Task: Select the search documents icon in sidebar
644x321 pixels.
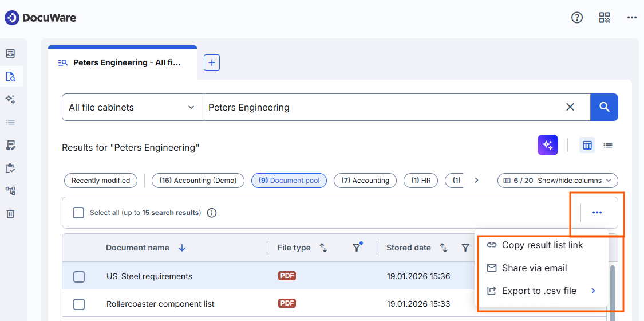Action: (11, 76)
